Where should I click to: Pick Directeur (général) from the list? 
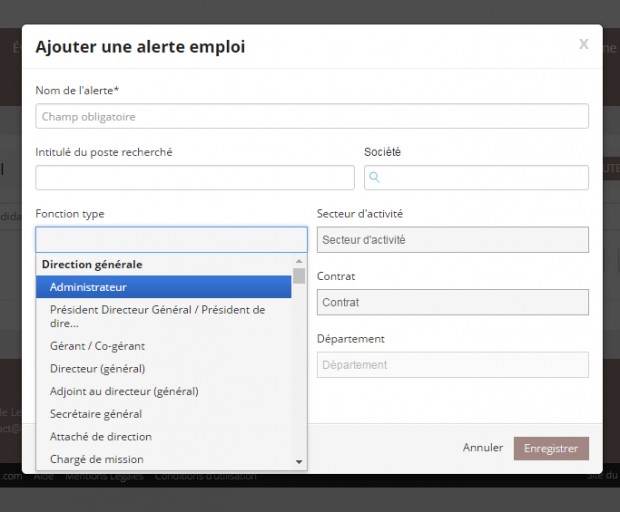point(164,368)
